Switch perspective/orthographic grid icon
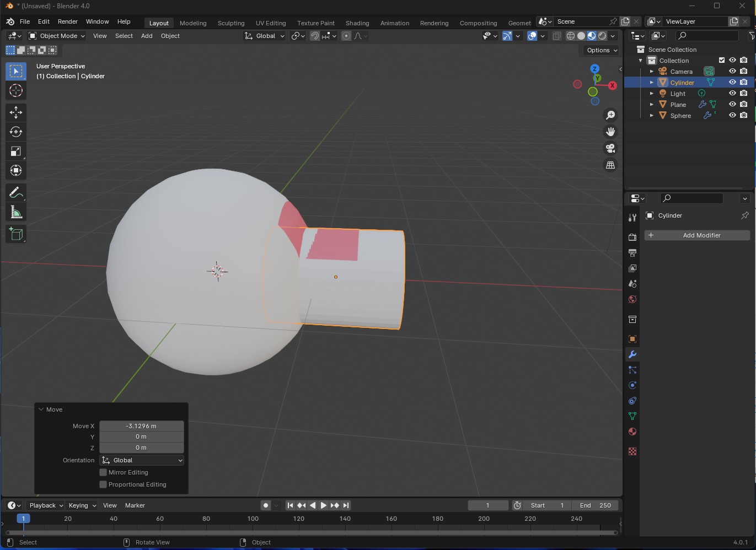This screenshot has width=756, height=550. tap(610, 165)
